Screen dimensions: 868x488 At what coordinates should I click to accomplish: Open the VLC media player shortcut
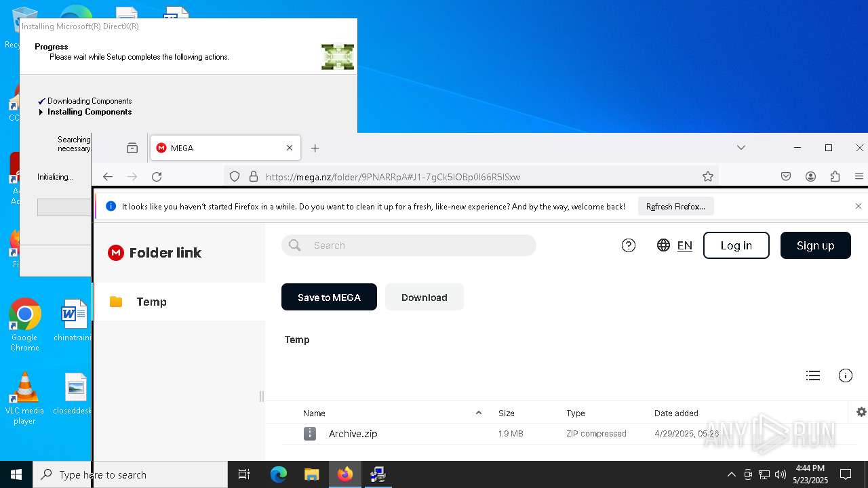pos(24,399)
